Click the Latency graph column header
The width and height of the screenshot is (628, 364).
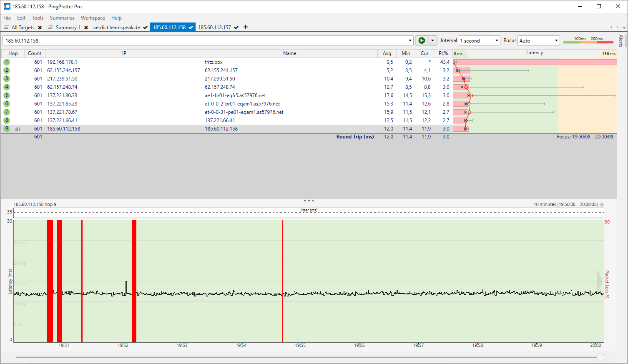tap(535, 53)
